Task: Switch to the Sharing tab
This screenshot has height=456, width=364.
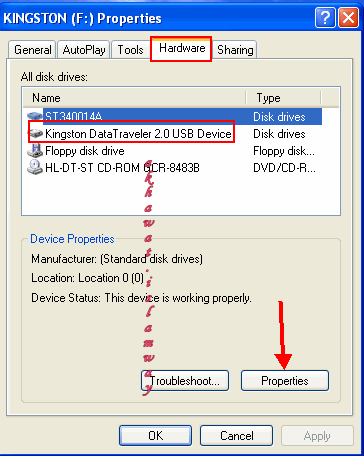Action: coord(235,50)
